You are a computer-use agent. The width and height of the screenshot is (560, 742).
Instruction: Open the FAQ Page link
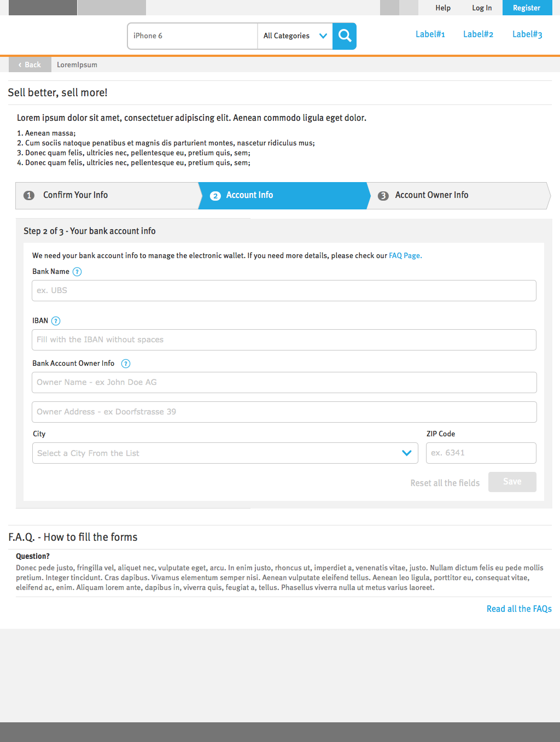(x=405, y=255)
